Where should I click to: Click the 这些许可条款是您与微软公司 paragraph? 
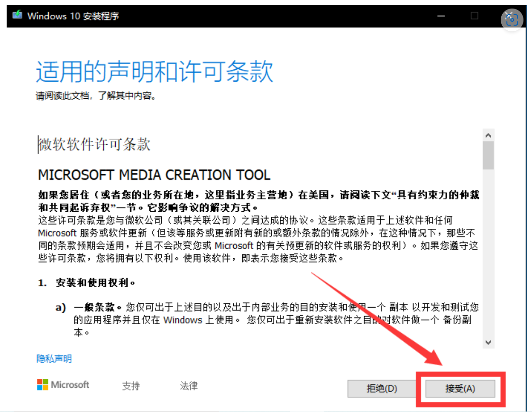coord(258,239)
